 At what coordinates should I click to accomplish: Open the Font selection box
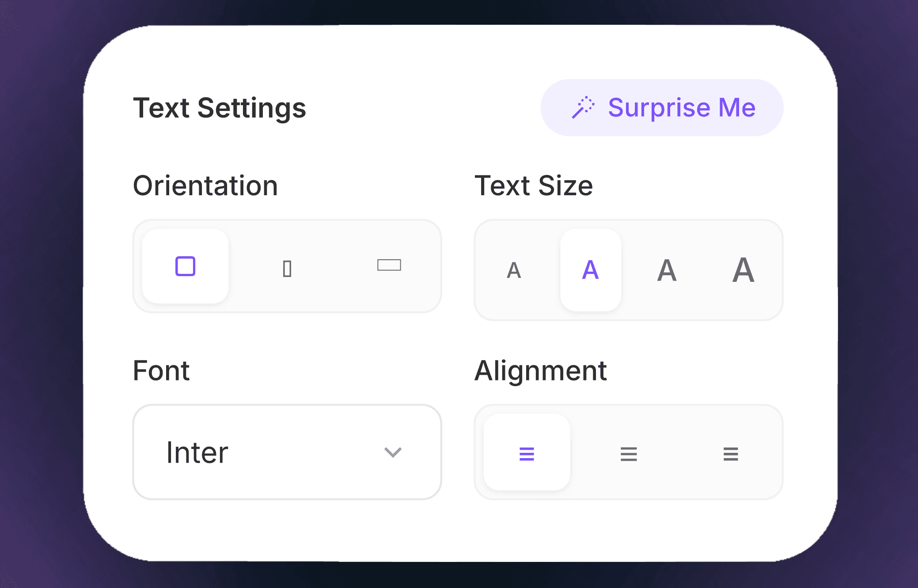pos(287,452)
